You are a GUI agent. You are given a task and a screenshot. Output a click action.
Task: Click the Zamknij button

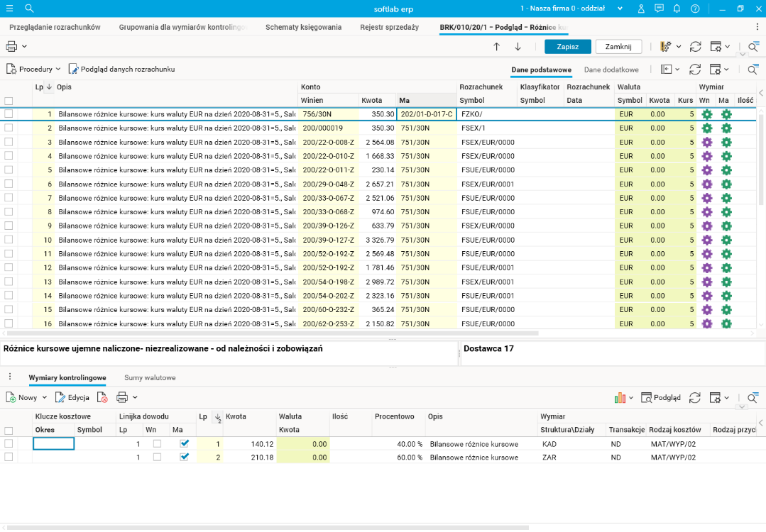(618, 46)
